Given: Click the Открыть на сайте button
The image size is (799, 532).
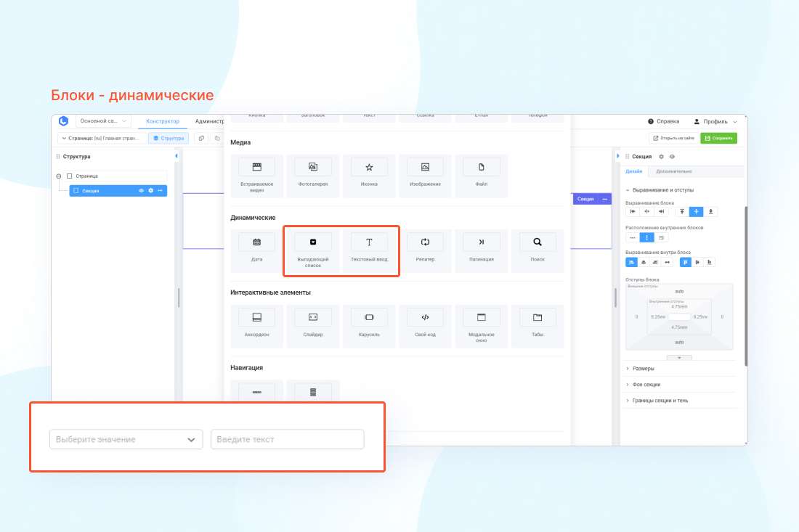Looking at the screenshot, I should coord(673,138).
